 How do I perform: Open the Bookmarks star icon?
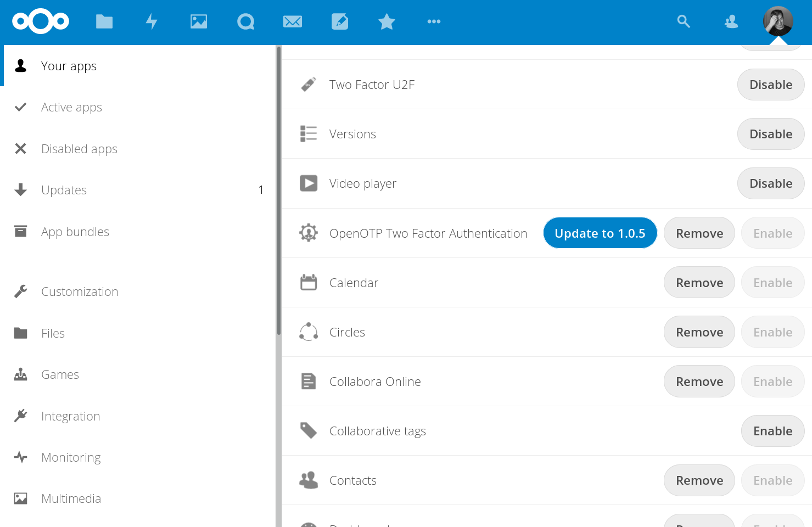click(x=387, y=22)
